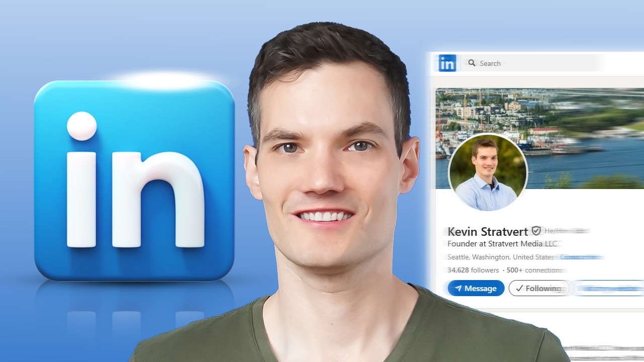This screenshot has width=644, height=362.
Task: Click the Founder at Stratvert Media LLC headline
Action: pyautogui.click(x=503, y=244)
